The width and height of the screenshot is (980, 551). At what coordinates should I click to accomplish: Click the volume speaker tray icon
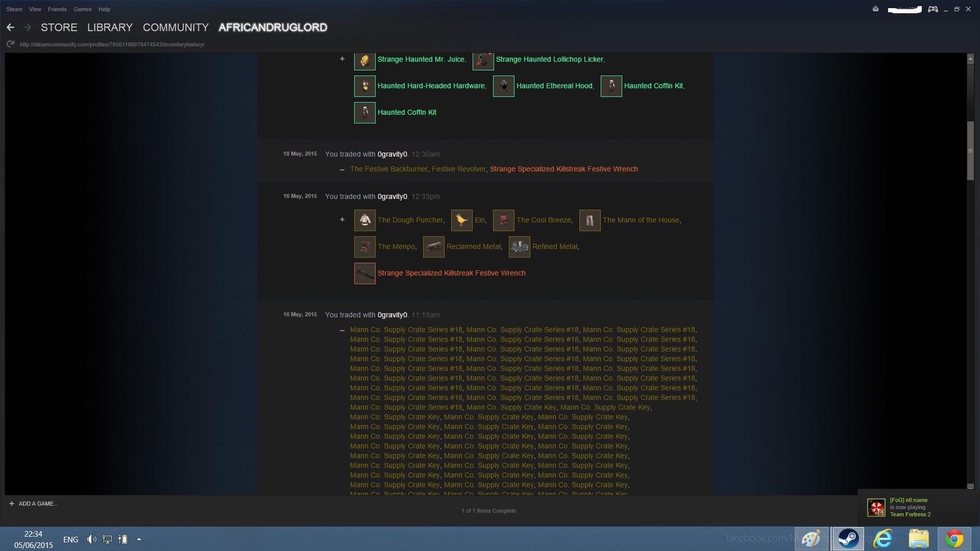tap(91, 539)
